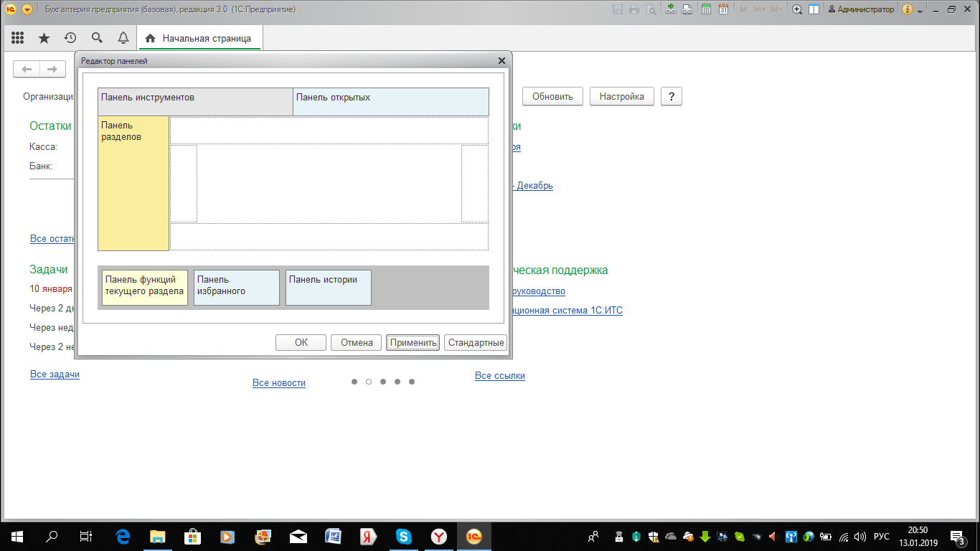The width and height of the screenshot is (980, 551).
Task: Open Favorites with the star icon
Action: tap(44, 38)
